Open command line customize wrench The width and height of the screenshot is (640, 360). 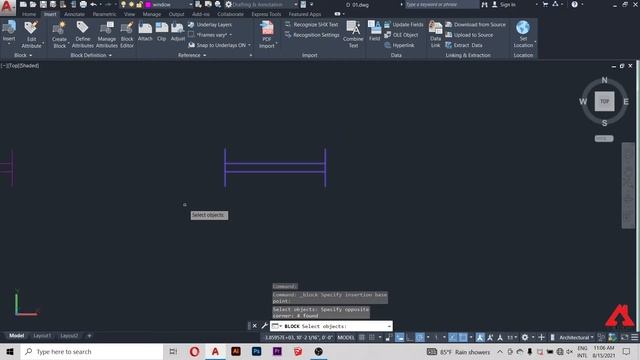[264, 326]
